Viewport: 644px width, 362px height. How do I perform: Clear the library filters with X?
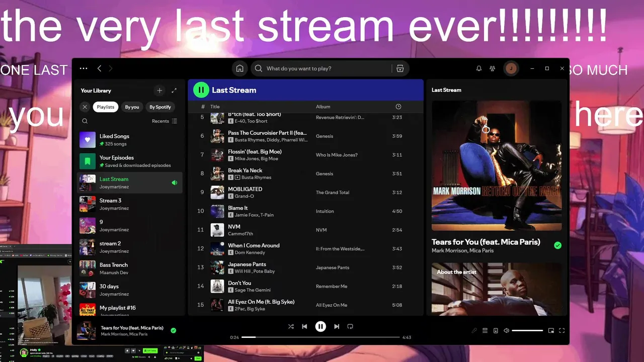point(85,107)
